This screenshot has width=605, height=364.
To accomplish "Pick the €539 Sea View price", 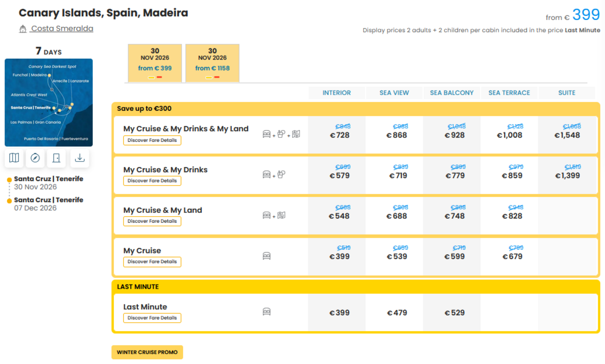I will tap(397, 257).
